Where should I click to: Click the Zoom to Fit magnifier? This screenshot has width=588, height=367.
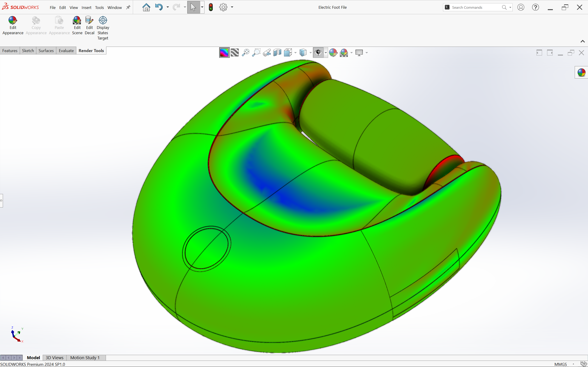(x=246, y=52)
